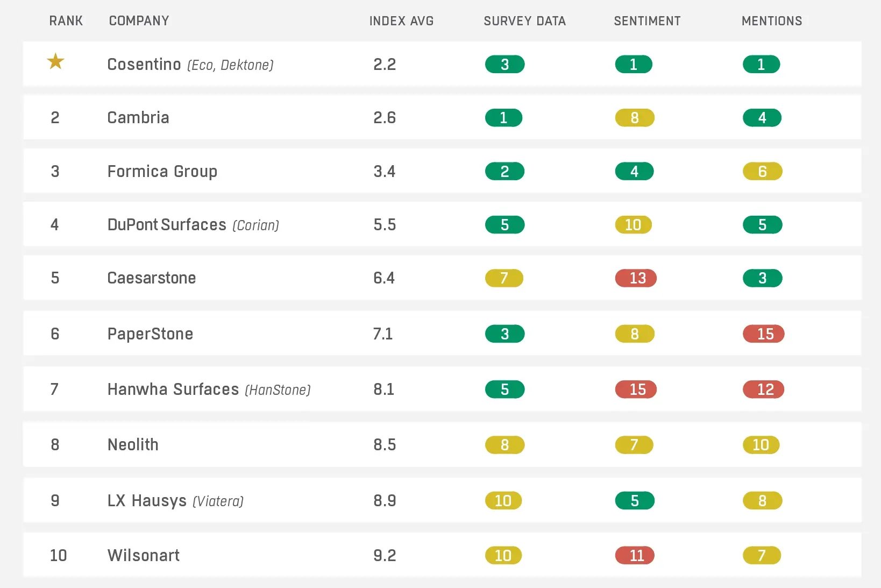Select Hanwha Surfaces index value 8.1

coord(384,389)
